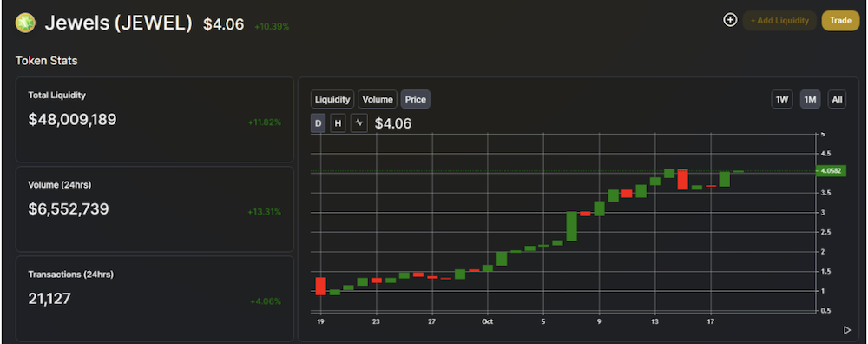Click the Add Liquidity button
This screenshot has width=868, height=344.
[779, 21]
